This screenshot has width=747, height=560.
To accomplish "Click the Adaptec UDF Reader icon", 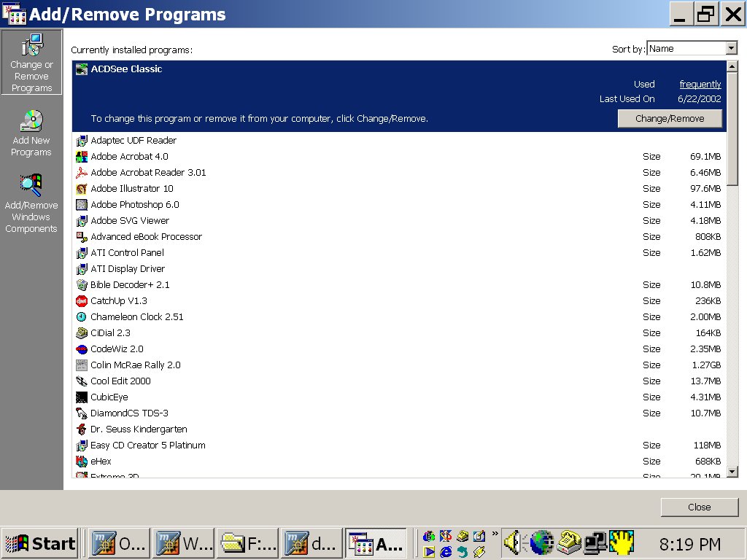I will click(82, 141).
